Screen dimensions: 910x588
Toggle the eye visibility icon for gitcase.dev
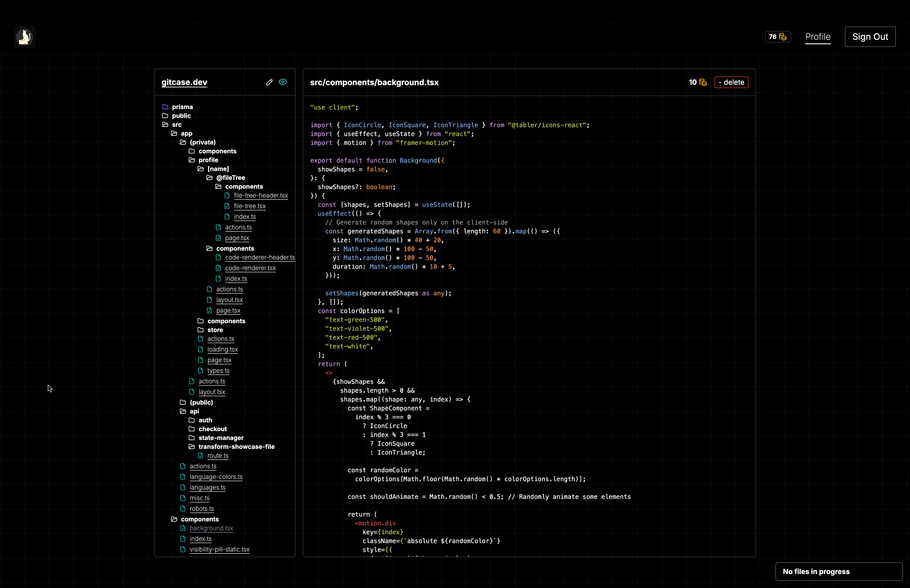pos(283,82)
